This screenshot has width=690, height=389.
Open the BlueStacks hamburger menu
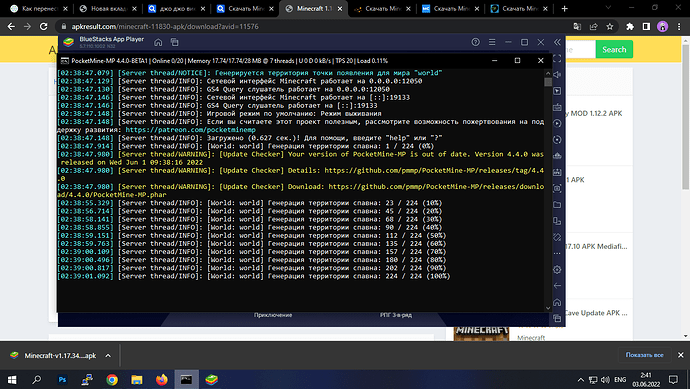coord(492,42)
